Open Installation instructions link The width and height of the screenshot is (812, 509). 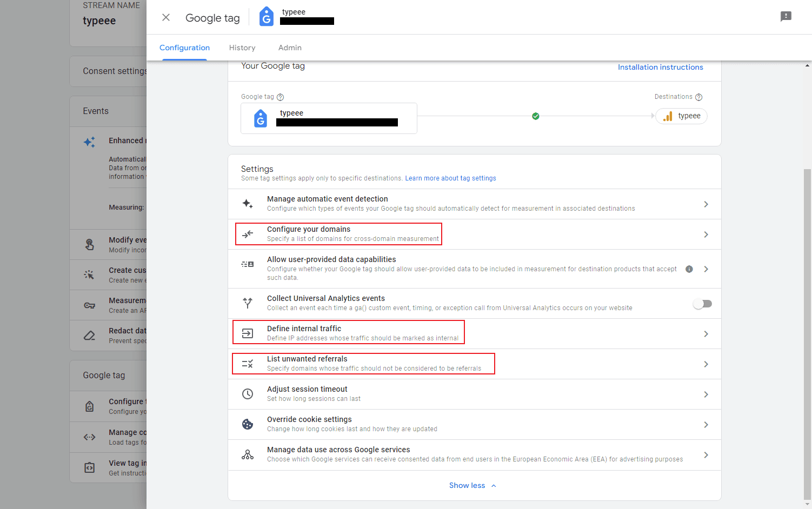pyautogui.click(x=661, y=67)
